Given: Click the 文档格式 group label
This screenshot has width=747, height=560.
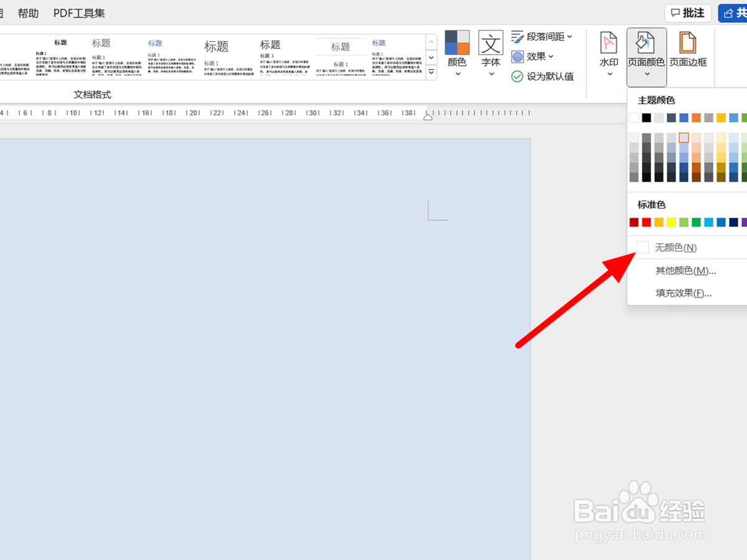Looking at the screenshot, I should [x=92, y=95].
